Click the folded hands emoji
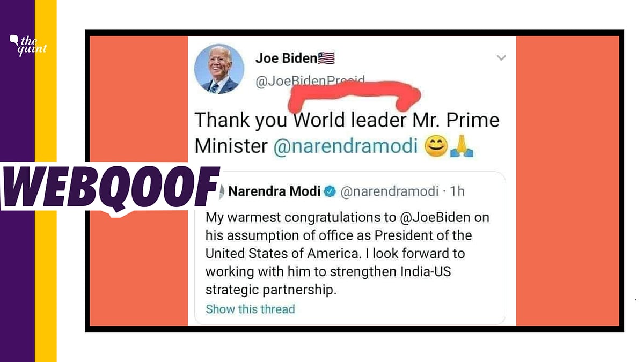Image resolution: width=644 pixels, height=362 pixels. (462, 146)
